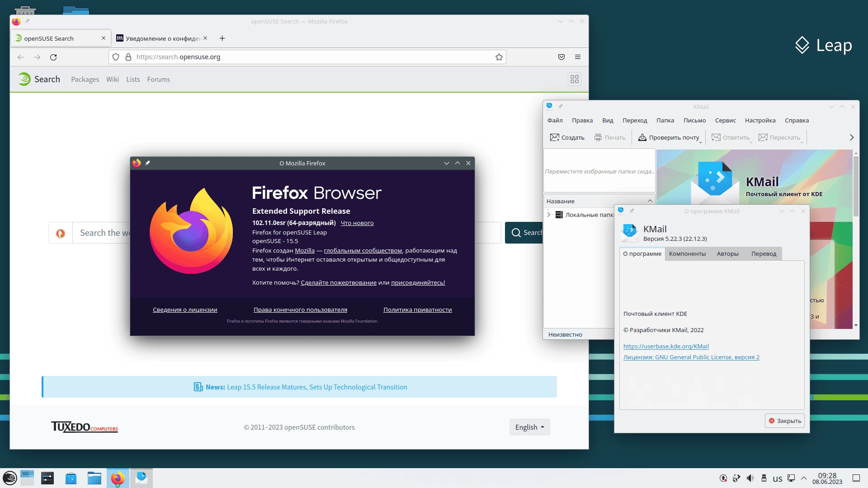Open Discover software center from taskbar
This screenshot has width=868, height=488.
coord(71,478)
